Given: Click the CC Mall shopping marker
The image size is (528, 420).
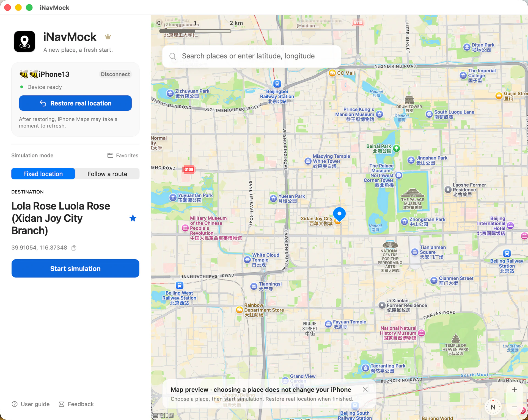Looking at the screenshot, I should click(332, 73).
